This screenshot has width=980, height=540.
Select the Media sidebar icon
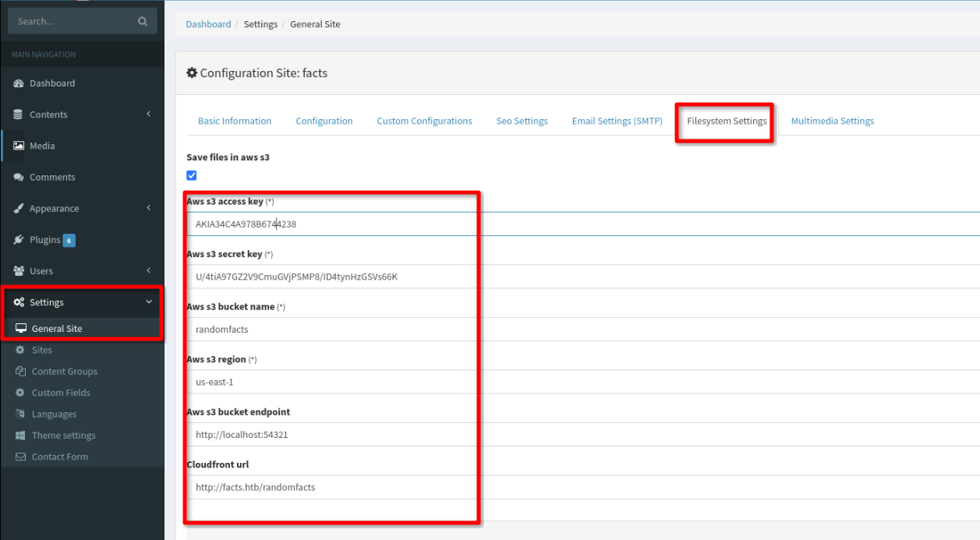coord(19,146)
